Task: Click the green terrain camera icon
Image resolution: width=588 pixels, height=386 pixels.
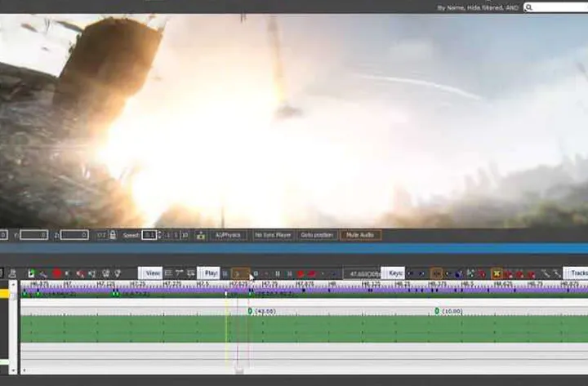Action: pos(201,235)
